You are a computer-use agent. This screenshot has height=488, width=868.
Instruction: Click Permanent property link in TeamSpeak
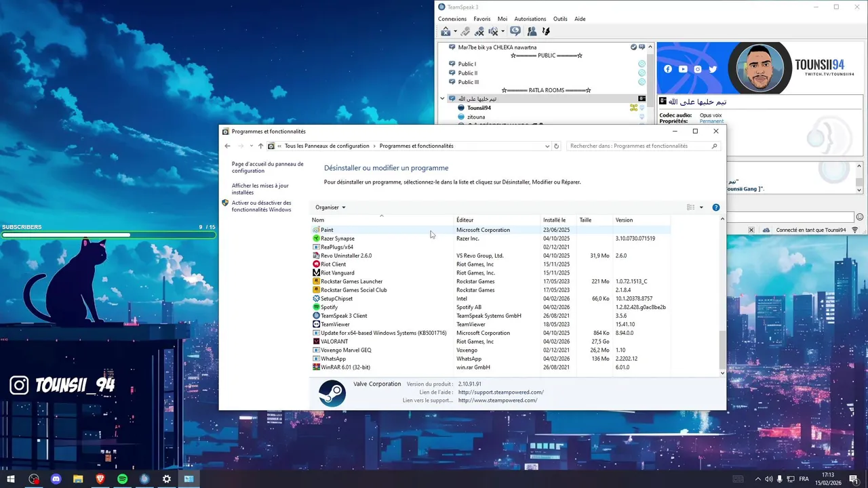click(x=712, y=121)
